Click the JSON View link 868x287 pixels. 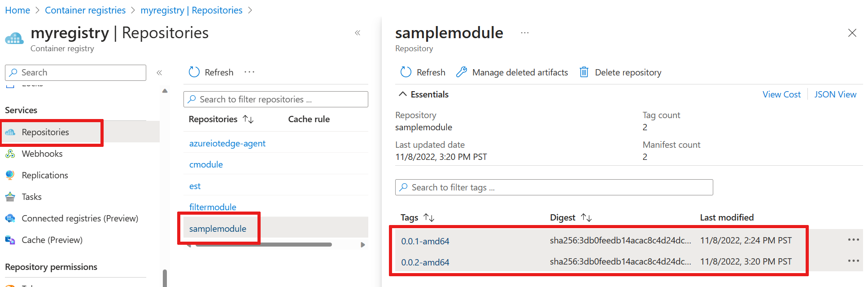point(835,94)
